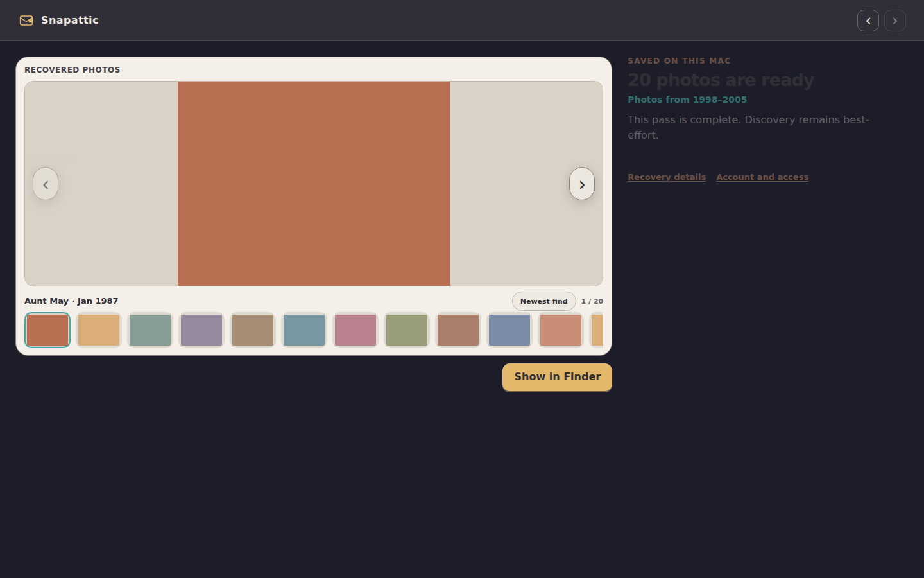This screenshot has height=578, width=924.
Task: Click the Photos from 1998–2005 text
Action: click(687, 100)
